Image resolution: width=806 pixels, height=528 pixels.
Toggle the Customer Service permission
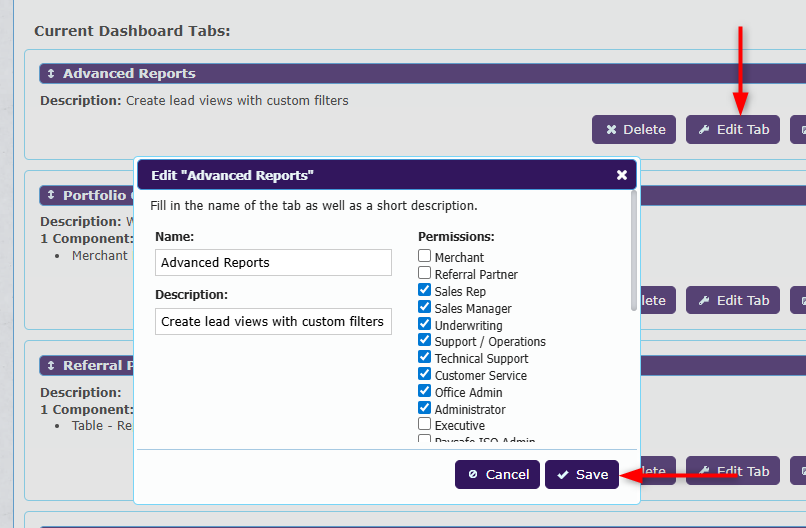tap(425, 375)
